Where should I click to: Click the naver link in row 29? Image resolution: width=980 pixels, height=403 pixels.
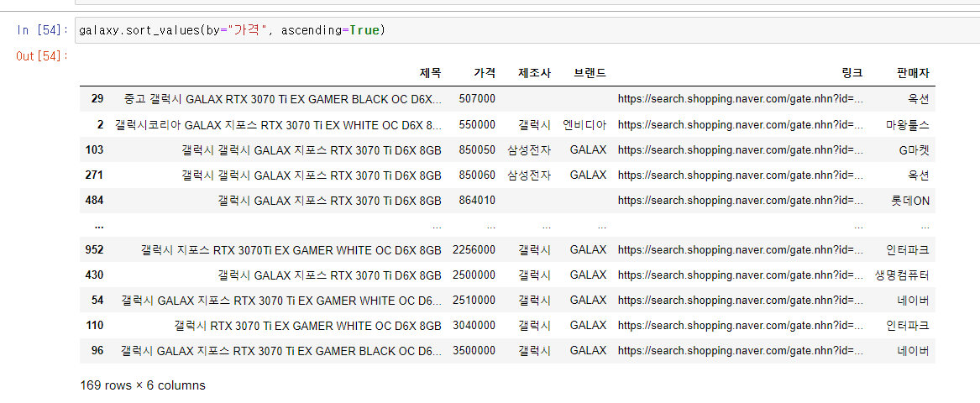point(741,99)
